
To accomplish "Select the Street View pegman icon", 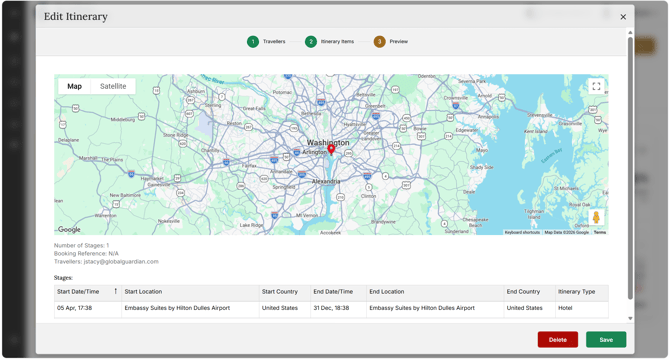I will coord(596,217).
